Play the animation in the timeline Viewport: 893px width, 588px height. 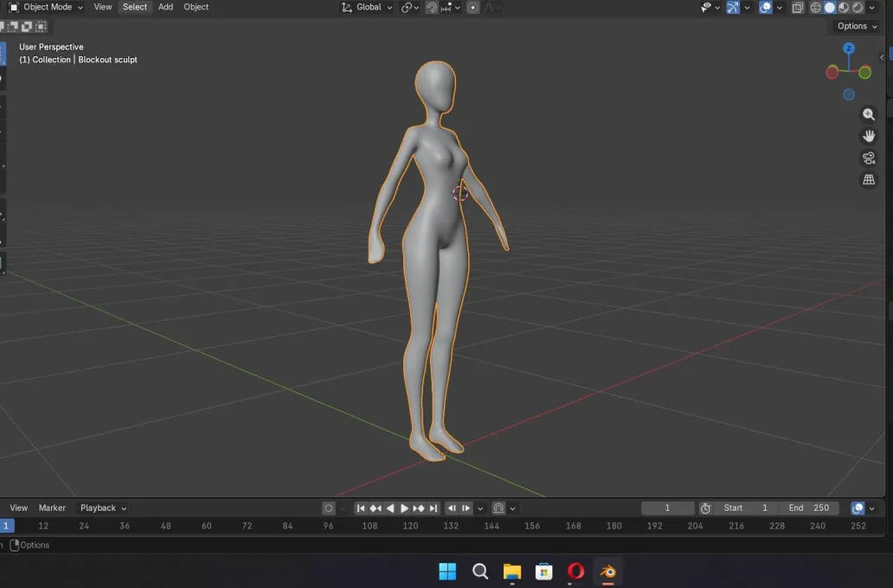pos(404,508)
